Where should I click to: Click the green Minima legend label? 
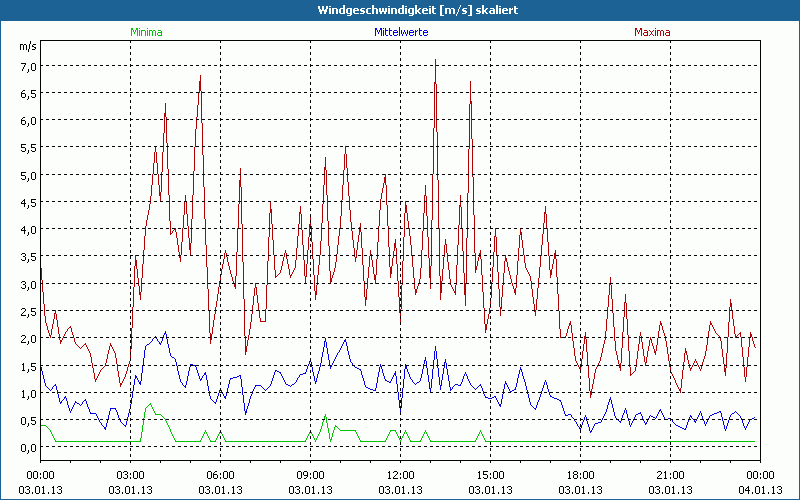pos(146,32)
